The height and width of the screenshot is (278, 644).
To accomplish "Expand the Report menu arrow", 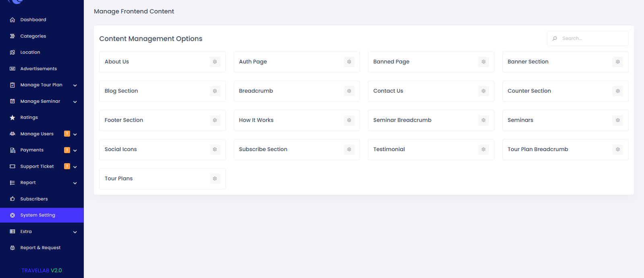I will coord(75,183).
